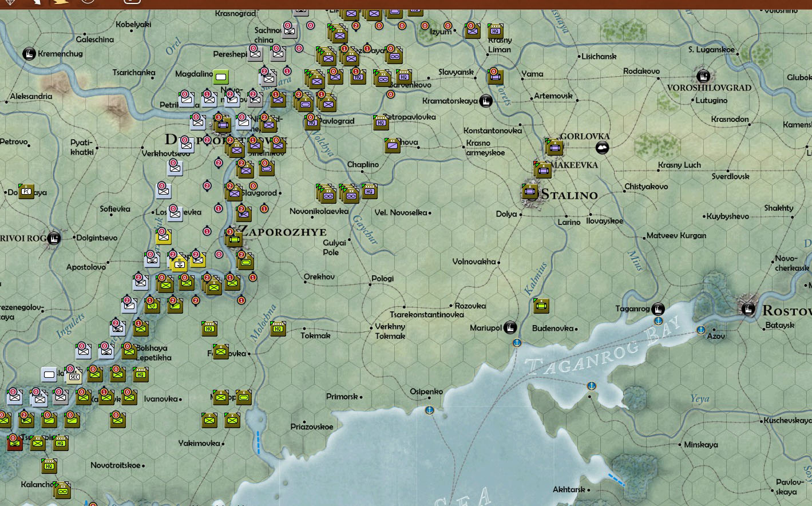The height and width of the screenshot is (506, 812).
Task: Select the Pologi town label
Action: point(383,279)
